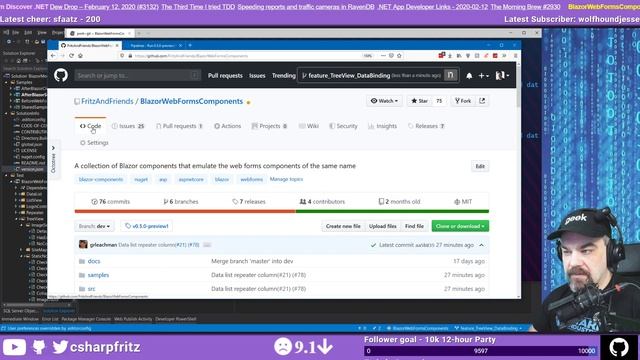
Task: Click the browser Home button
Action: 80,56
